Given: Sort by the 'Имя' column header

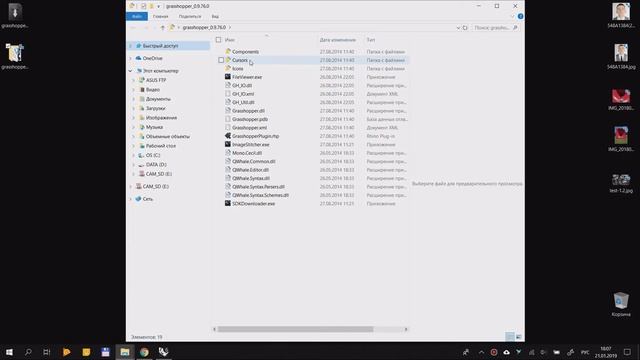Looking at the screenshot, I should pos(229,40).
